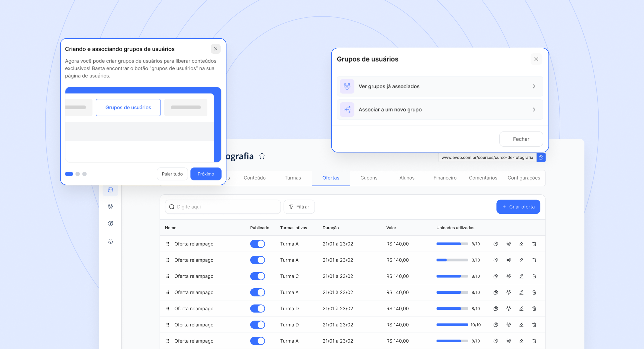Select the Ofertas tab
The image size is (644, 349).
(x=331, y=178)
